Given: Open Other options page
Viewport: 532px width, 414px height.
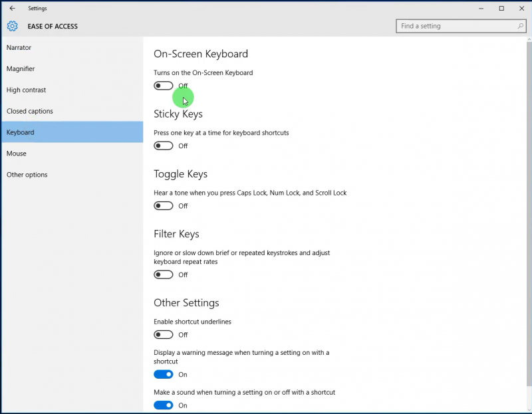Looking at the screenshot, I should coord(27,175).
